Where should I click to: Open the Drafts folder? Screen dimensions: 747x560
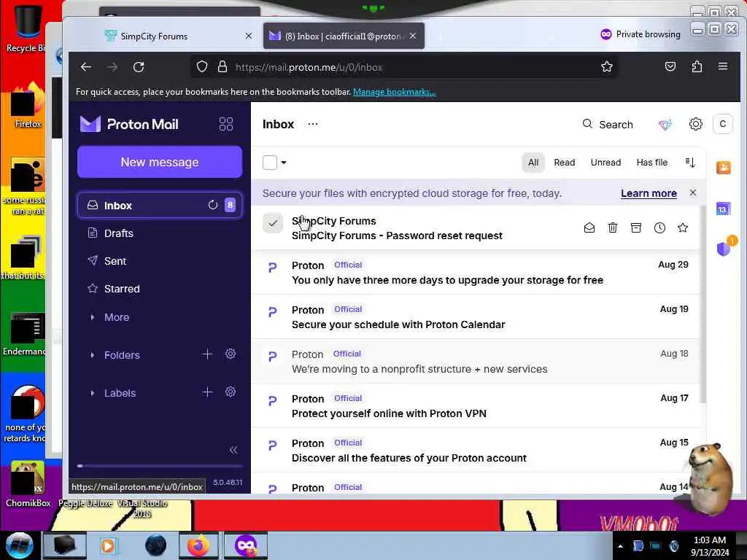(160, 233)
